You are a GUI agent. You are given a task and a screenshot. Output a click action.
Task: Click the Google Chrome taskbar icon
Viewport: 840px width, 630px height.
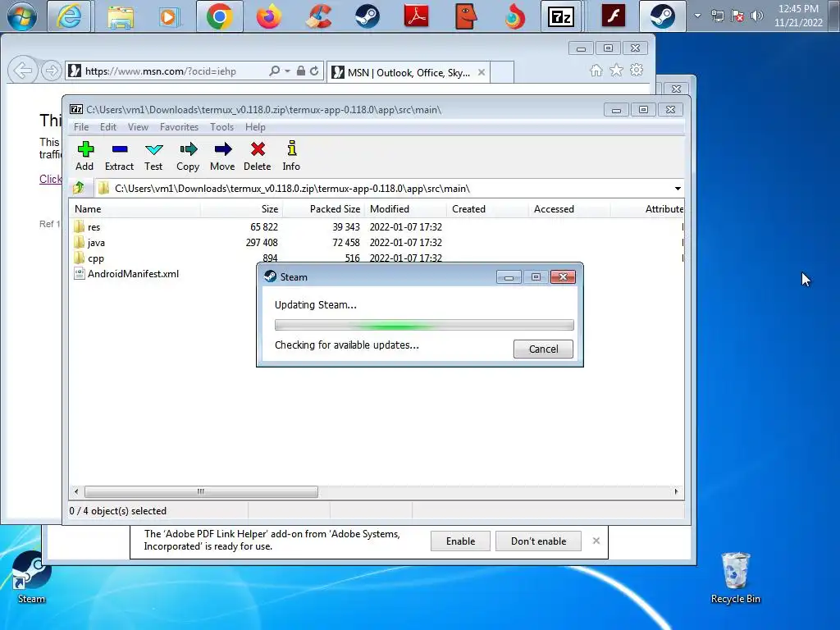[x=220, y=16]
